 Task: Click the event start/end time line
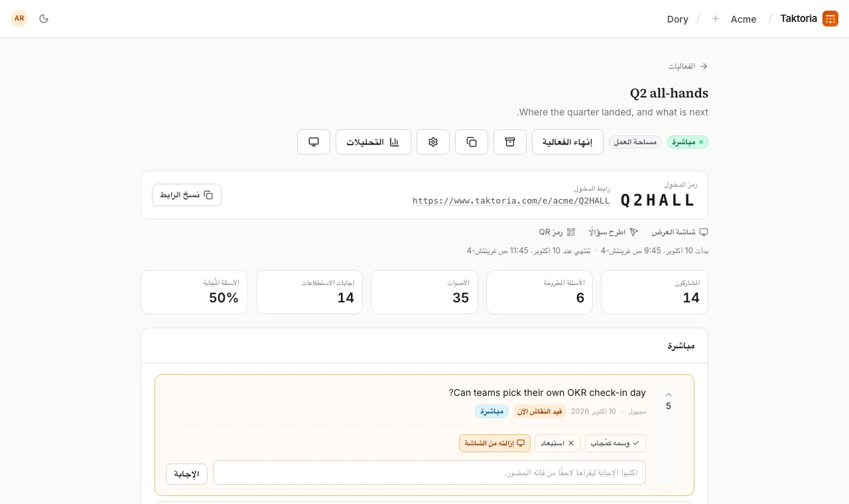(x=588, y=251)
